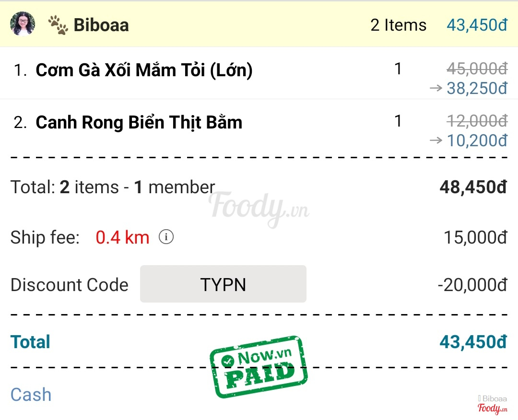The height and width of the screenshot is (420, 518).
Task: Click the final Total label
Action: pos(30,342)
